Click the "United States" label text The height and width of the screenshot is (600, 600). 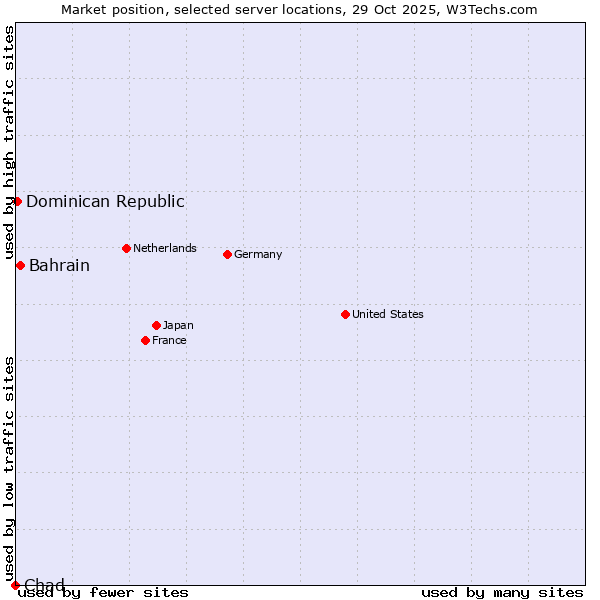click(x=387, y=314)
